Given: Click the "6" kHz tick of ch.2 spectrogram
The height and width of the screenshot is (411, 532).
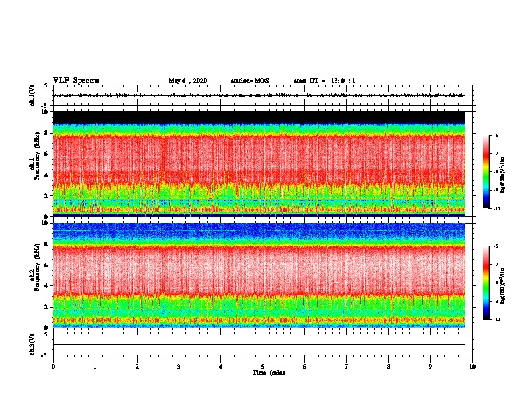Looking at the screenshot, I should 46,265.
